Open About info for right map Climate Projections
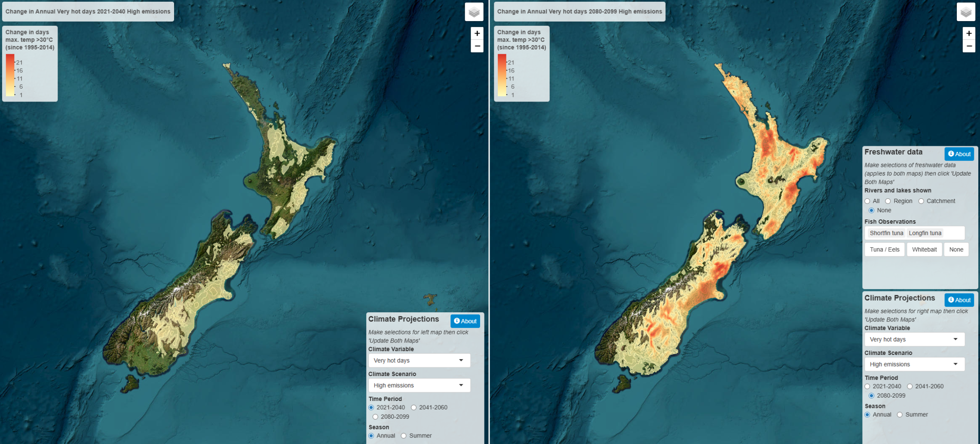 959,300
